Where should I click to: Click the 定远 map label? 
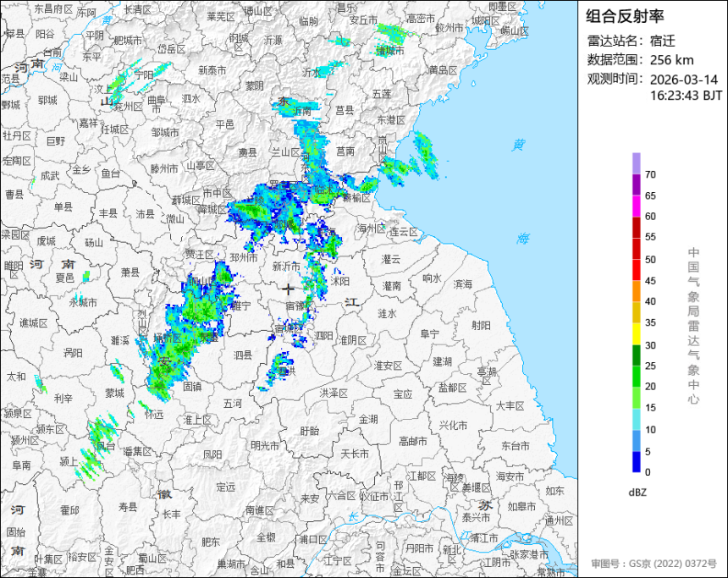[x=226, y=487]
